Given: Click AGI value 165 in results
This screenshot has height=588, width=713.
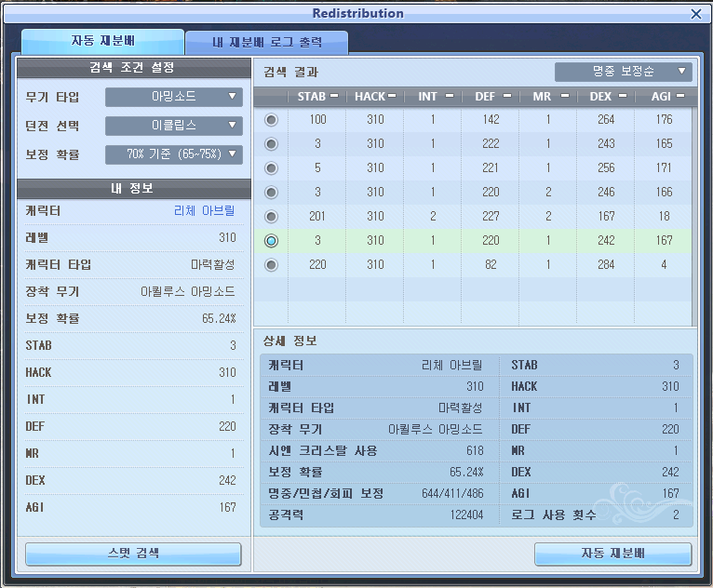Looking at the screenshot, I should tap(664, 143).
